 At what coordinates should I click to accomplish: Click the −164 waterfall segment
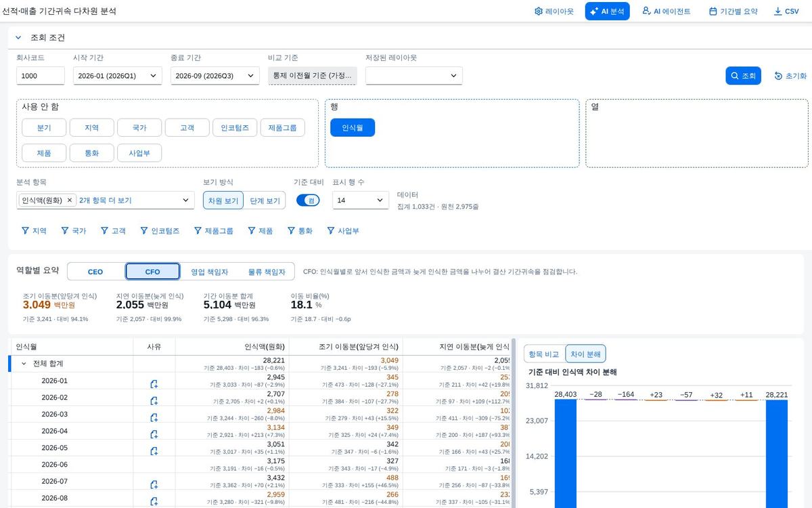click(x=627, y=399)
